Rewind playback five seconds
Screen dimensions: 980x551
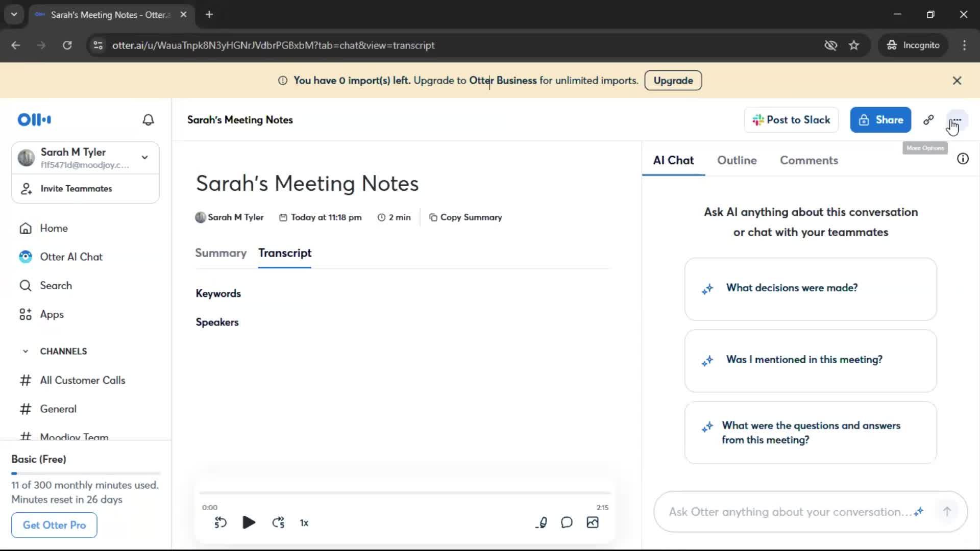(x=220, y=522)
